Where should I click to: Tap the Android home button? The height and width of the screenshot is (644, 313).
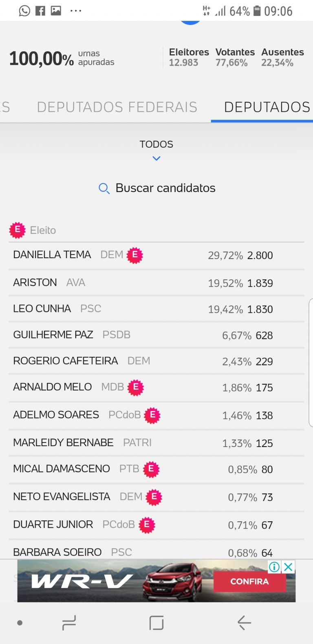156,623
